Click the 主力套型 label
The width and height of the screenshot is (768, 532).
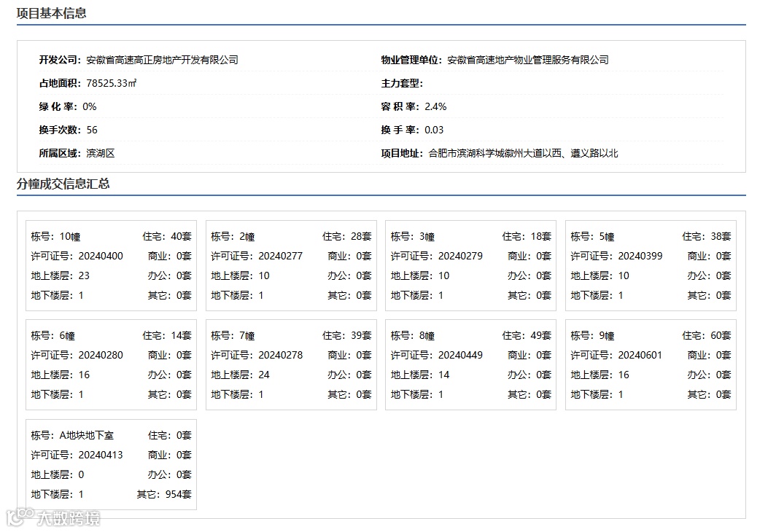coord(402,83)
